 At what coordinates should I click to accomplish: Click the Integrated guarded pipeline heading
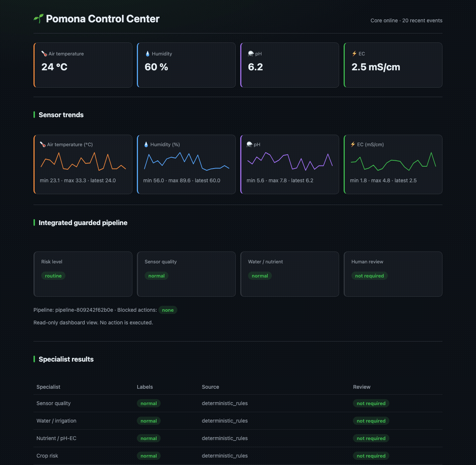tap(83, 223)
